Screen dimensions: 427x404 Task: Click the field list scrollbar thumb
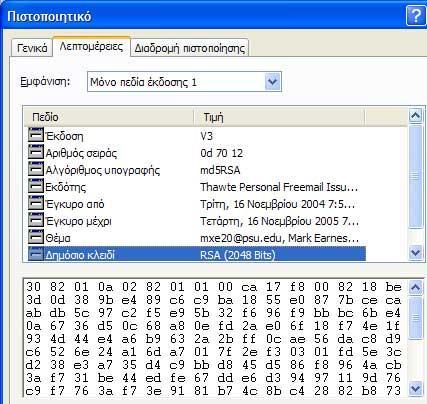(x=415, y=176)
